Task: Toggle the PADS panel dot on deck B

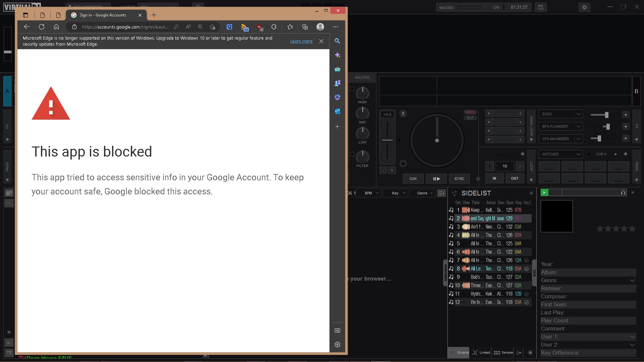Action: pos(637,180)
